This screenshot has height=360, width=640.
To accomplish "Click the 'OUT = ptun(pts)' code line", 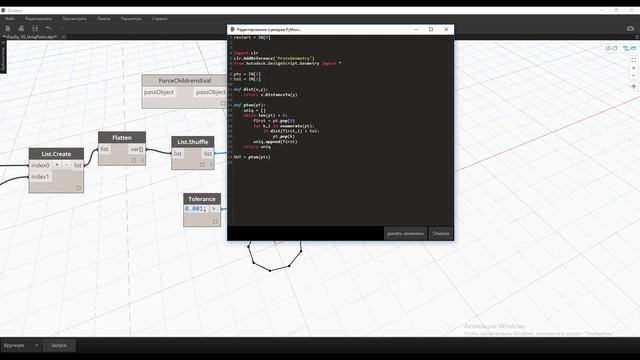I will point(252,157).
